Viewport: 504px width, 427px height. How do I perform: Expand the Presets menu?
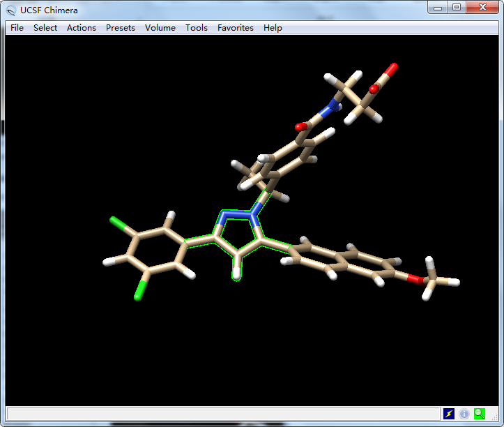click(x=121, y=28)
